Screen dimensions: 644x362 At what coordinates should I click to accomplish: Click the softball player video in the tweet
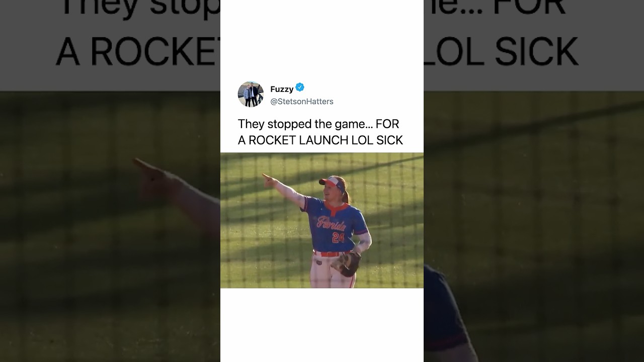point(322,220)
